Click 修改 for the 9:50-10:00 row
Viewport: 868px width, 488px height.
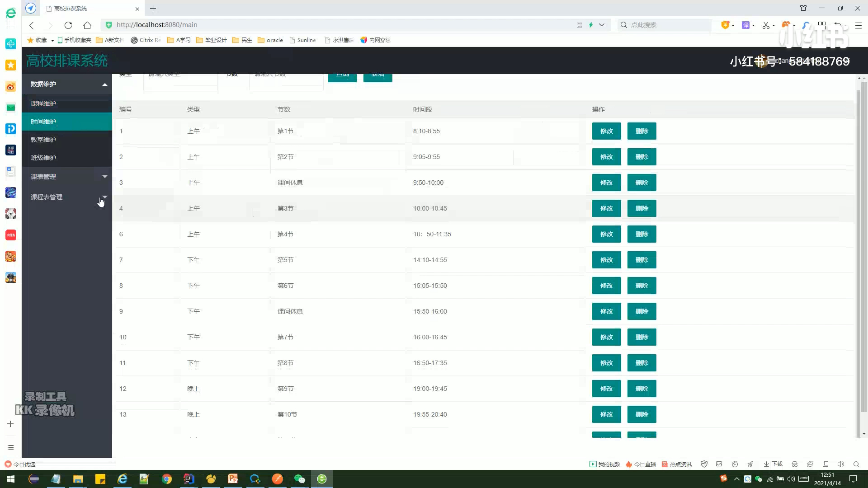(607, 183)
